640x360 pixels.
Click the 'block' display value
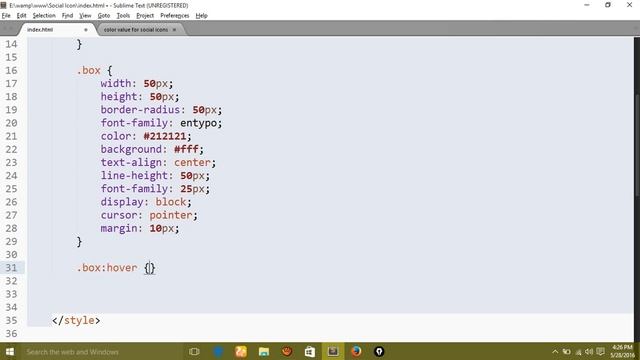coord(171,202)
